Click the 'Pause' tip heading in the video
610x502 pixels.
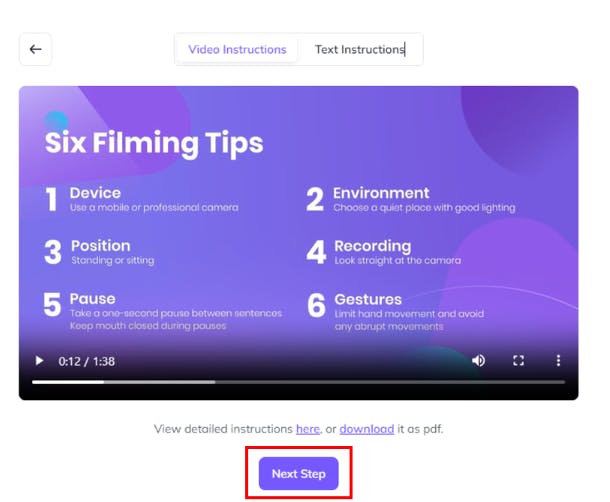click(x=93, y=299)
